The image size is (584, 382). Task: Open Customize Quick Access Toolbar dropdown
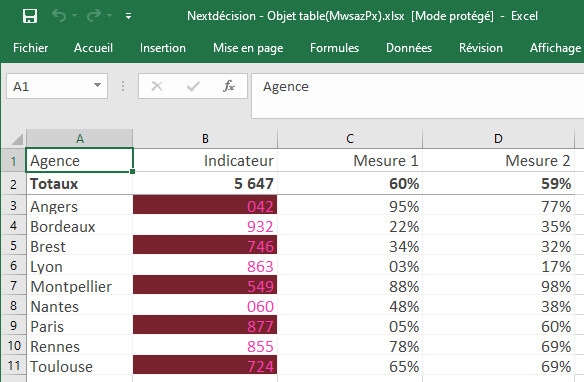point(128,16)
